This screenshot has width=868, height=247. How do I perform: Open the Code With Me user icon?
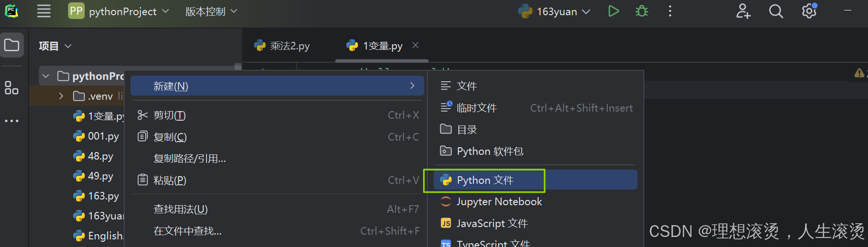[x=743, y=11]
